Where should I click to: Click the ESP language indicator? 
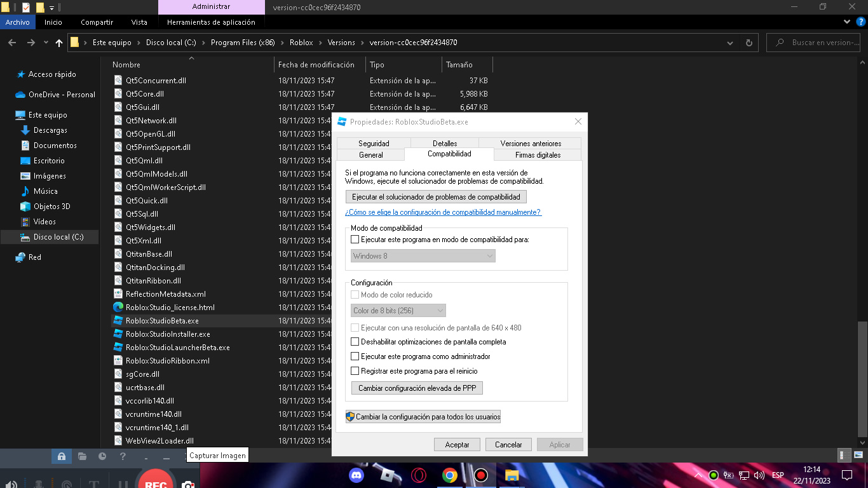tap(778, 475)
